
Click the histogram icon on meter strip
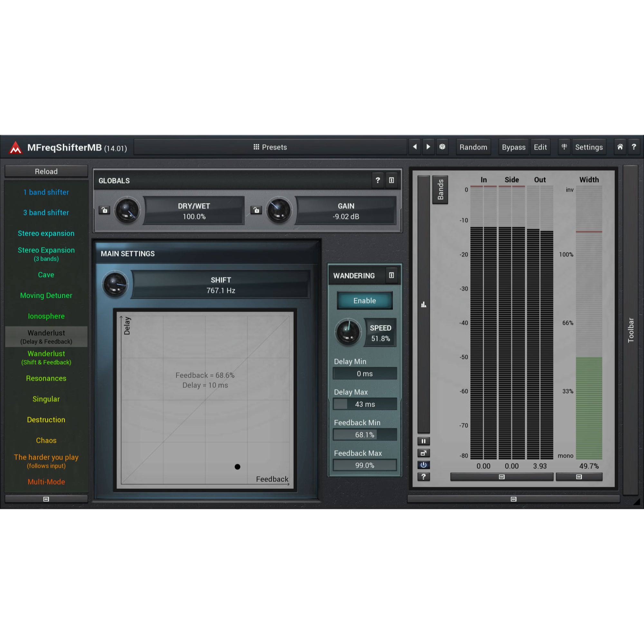tap(424, 305)
